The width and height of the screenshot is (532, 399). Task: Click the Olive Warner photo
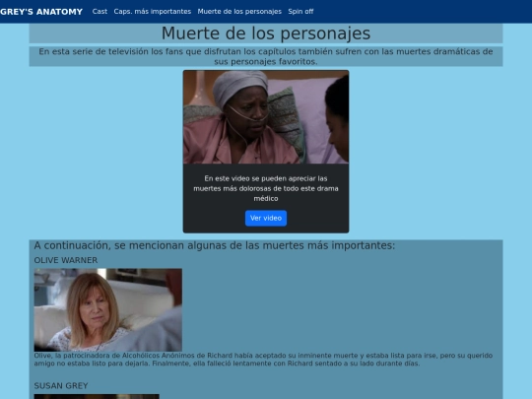108,309
